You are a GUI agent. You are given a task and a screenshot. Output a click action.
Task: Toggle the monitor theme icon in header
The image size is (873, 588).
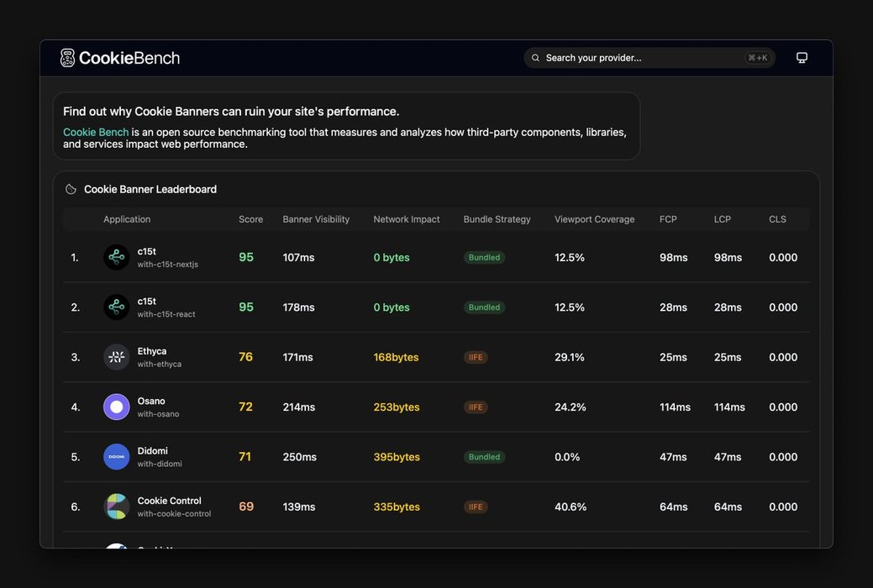tap(802, 58)
